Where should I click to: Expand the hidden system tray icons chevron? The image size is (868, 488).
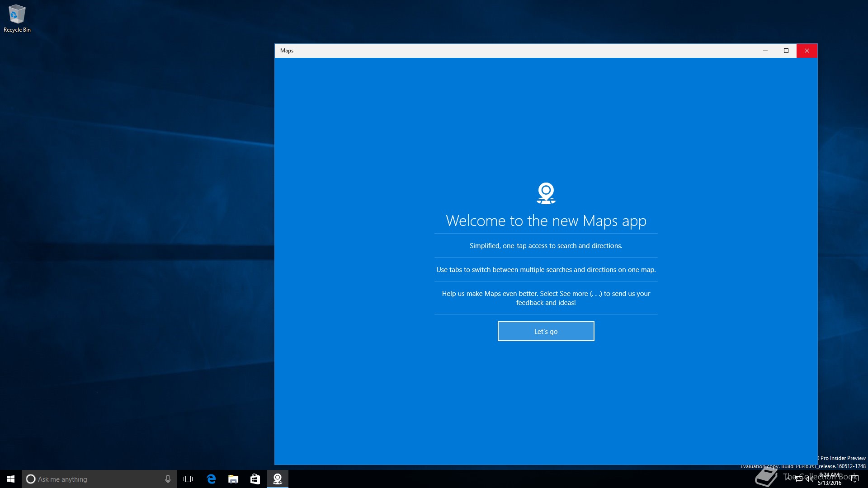click(x=788, y=479)
